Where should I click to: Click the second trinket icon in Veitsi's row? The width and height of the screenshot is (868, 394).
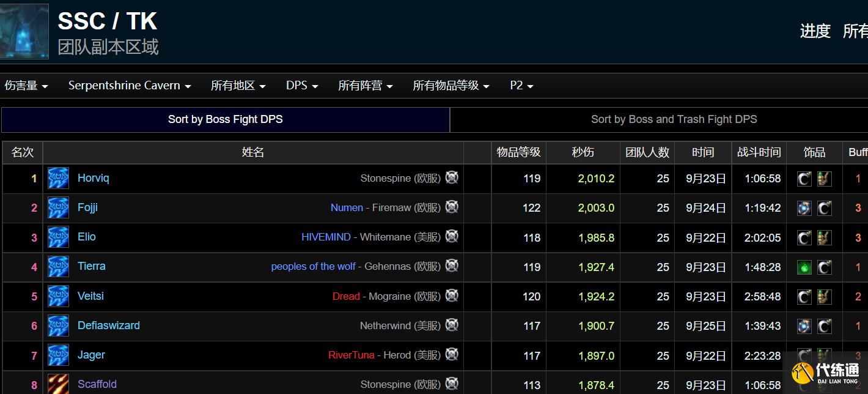click(824, 297)
